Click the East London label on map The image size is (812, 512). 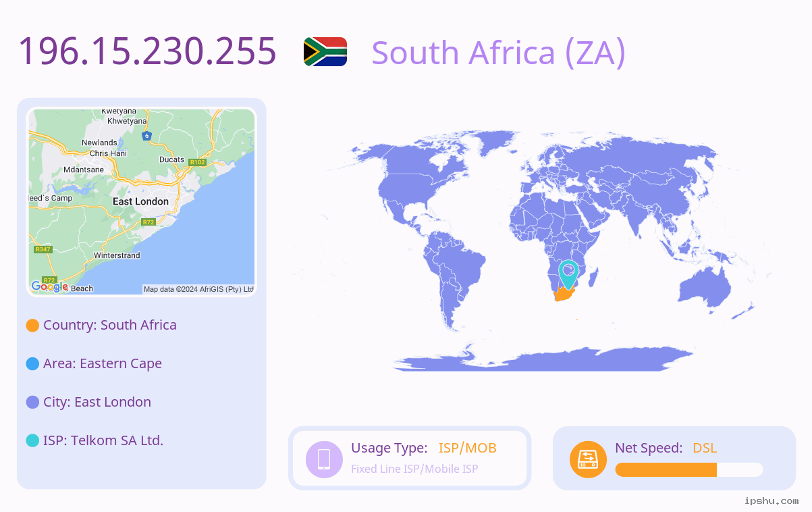[140, 201]
